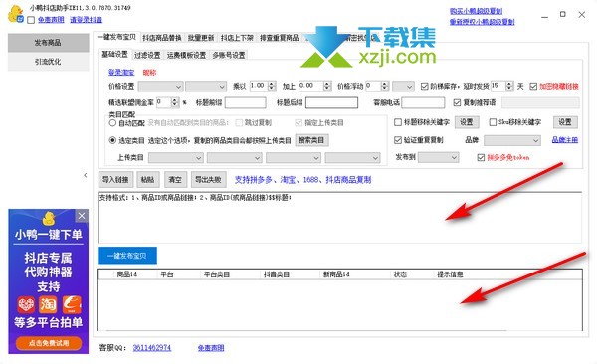Toggle the 阶梯库存 checkbox

[424, 87]
